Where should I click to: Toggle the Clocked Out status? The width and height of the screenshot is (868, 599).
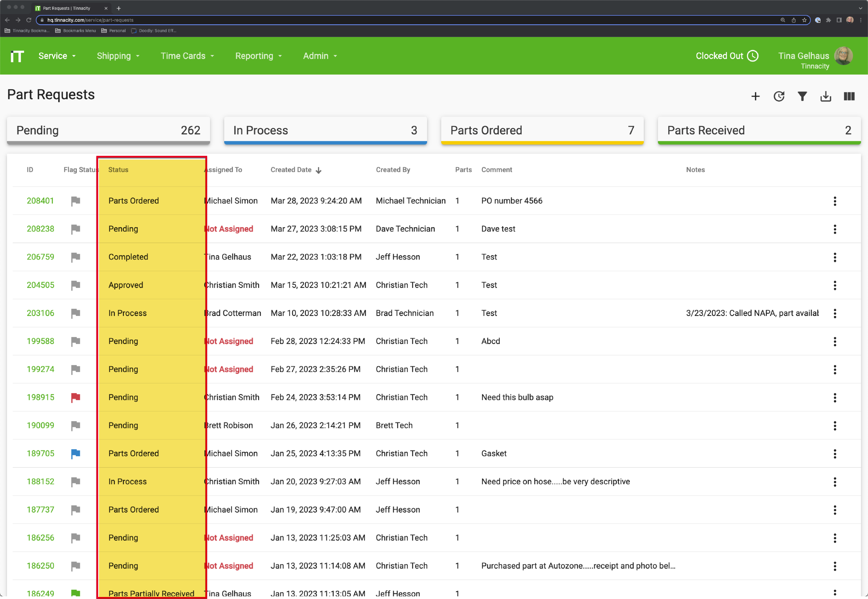pos(727,56)
